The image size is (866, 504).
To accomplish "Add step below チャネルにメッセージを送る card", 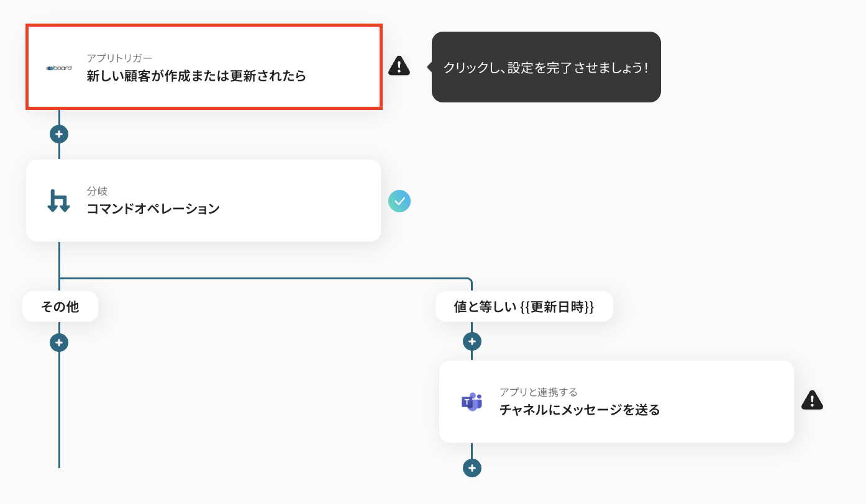I will coord(472,467).
